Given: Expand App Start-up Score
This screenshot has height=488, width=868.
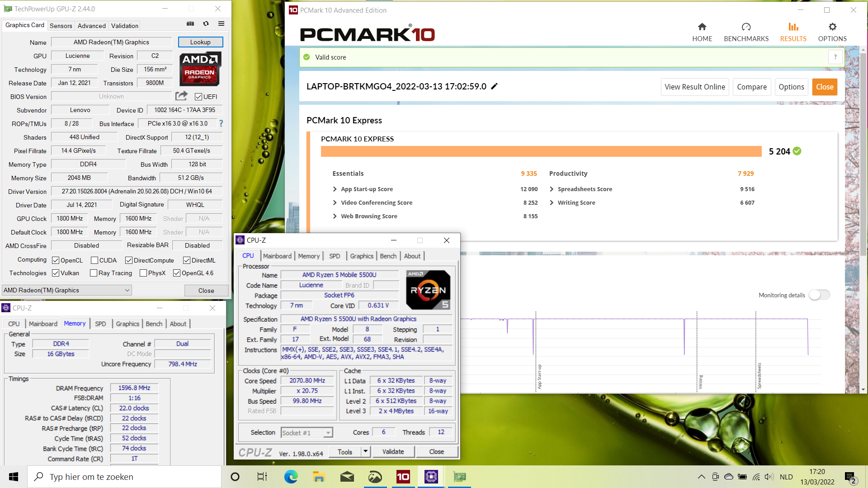Looking at the screenshot, I should click(x=335, y=189).
